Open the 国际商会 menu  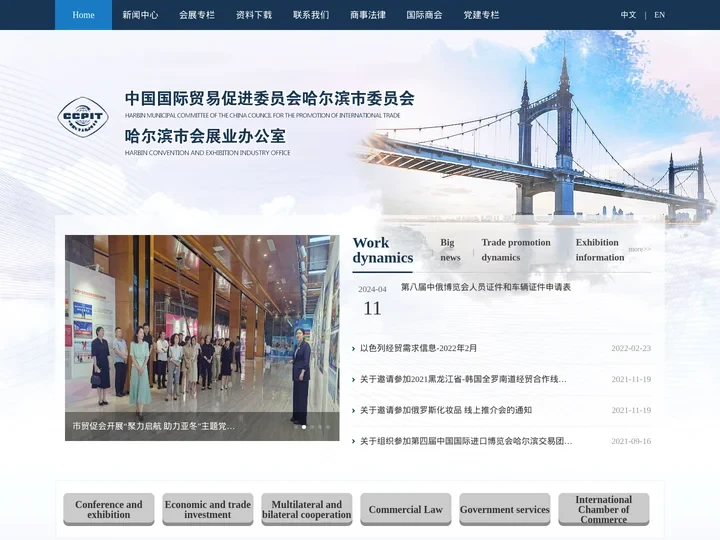coord(424,15)
